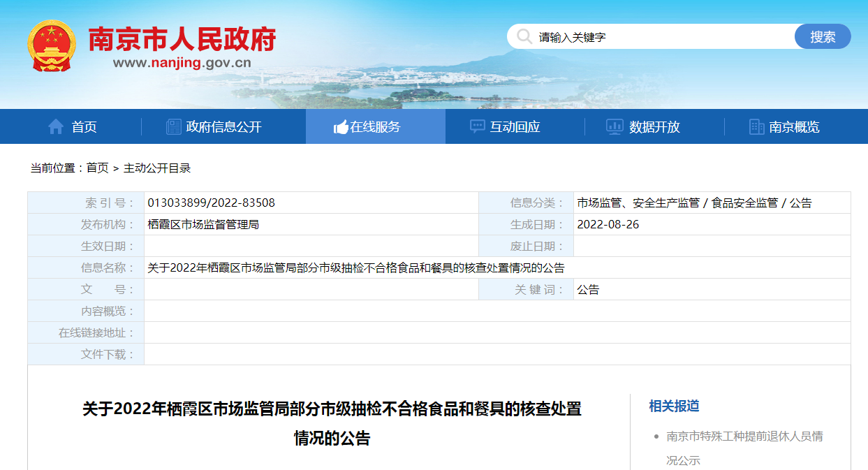Select the 数据开放 menu item
The height and width of the screenshot is (470, 868).
click(x=654, y=126)
